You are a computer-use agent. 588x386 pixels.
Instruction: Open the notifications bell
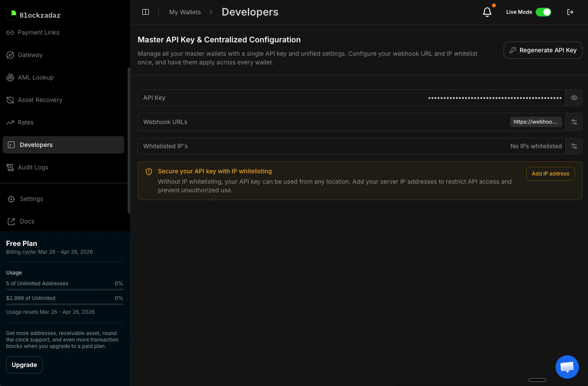[486, 12]
